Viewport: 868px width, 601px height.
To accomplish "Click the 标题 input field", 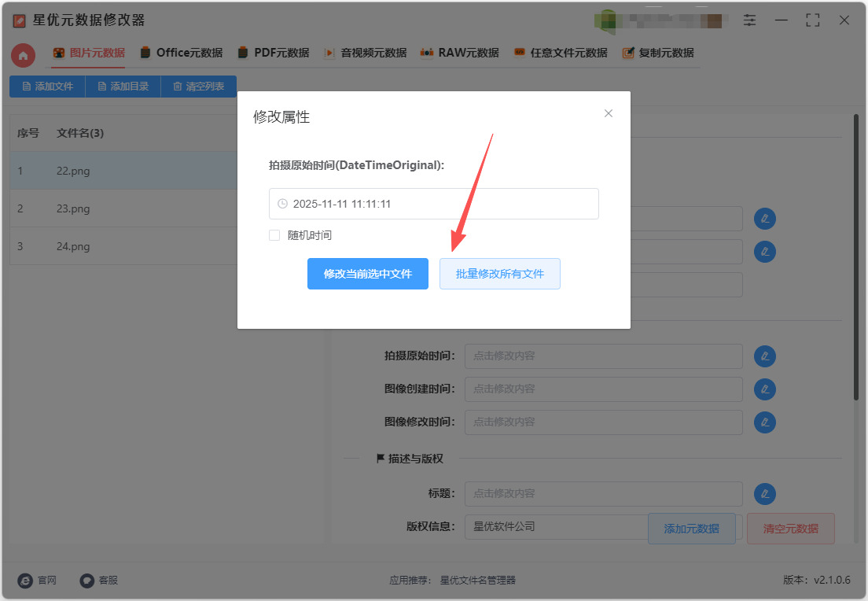I will click(603, 493).
